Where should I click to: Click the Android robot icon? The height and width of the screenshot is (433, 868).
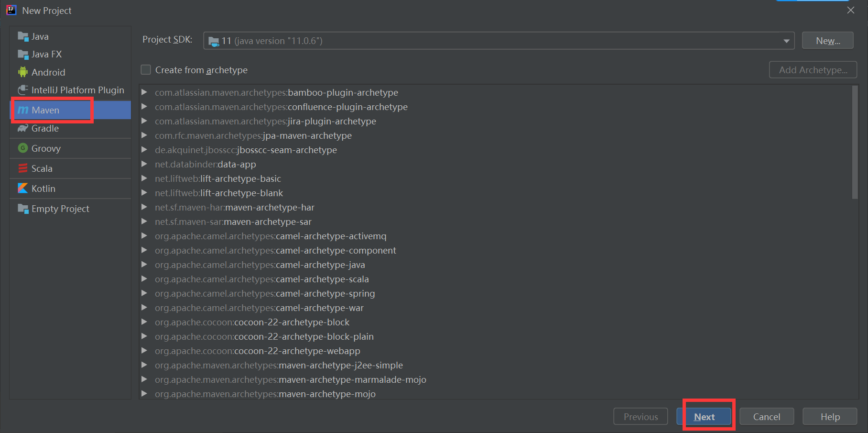(x=23, y=72)
